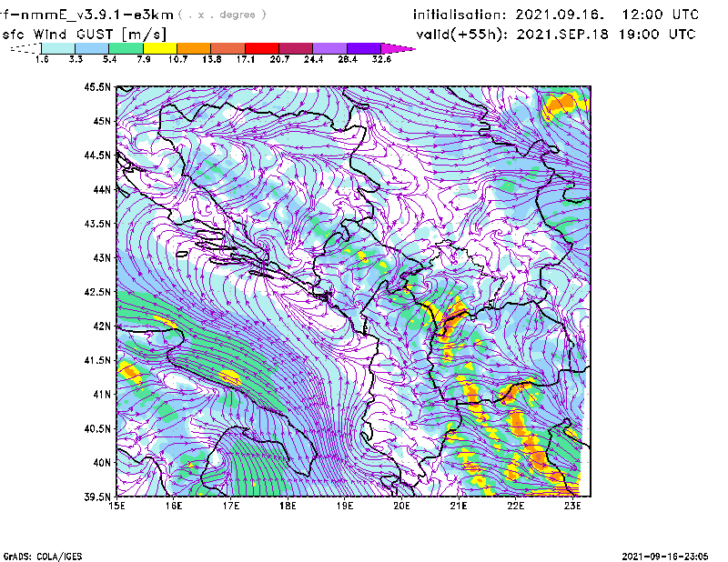
Task: Click the legend value "20.7"
Action: coord(279,59)
